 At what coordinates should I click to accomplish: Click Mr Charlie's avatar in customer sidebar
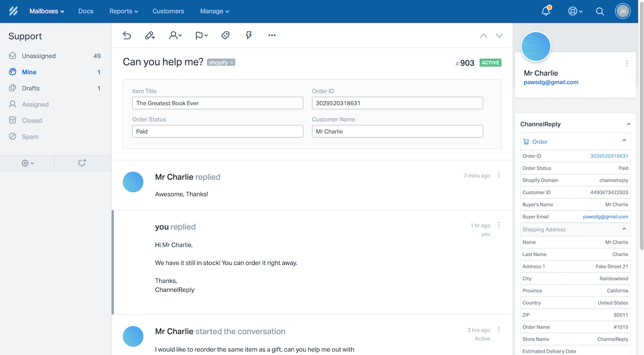(536, 47)
